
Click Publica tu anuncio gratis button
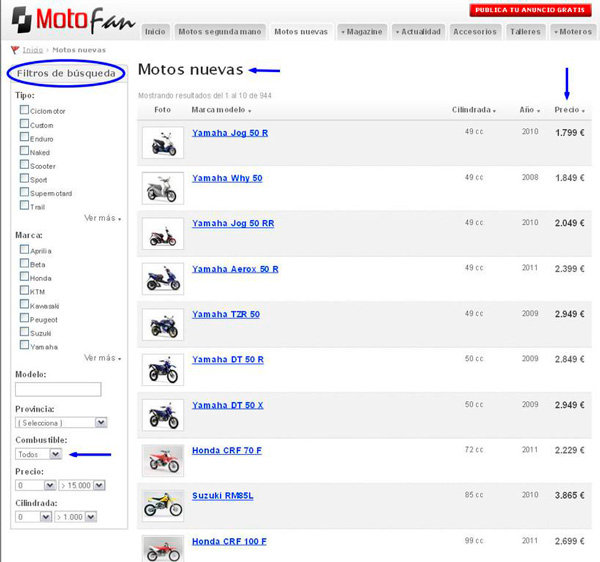[530, 10]
